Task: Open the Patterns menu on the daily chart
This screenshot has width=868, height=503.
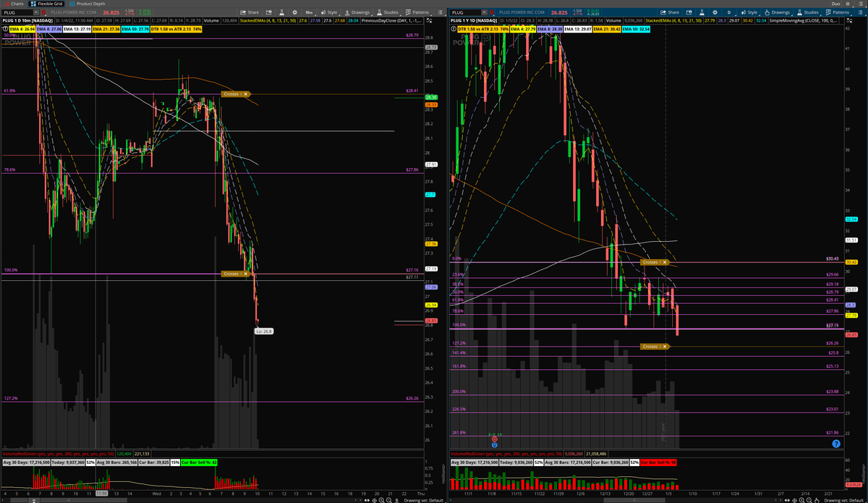Action: [837, 12]
